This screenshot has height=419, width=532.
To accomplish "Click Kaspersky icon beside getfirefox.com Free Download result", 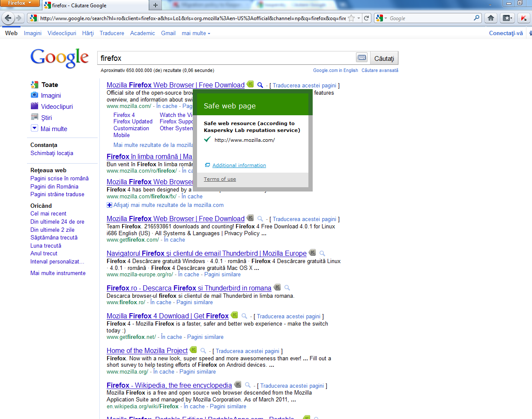I will point(250,218).
